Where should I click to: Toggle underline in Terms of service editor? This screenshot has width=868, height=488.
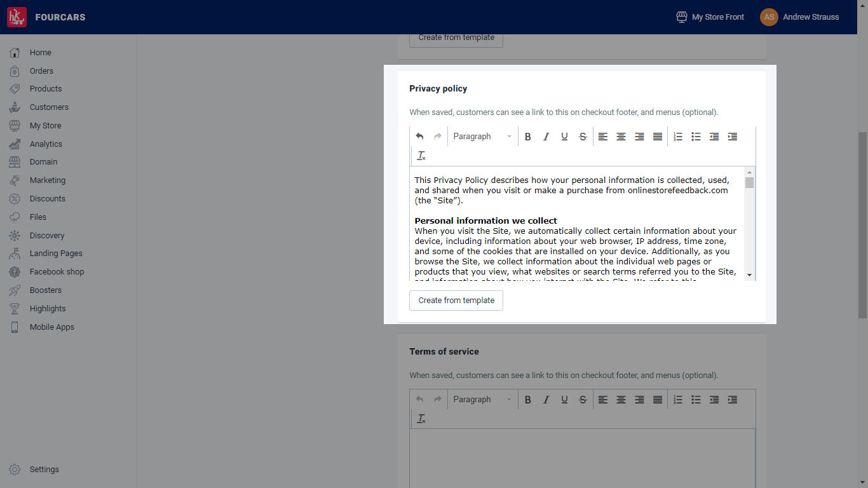click(564, 400)
